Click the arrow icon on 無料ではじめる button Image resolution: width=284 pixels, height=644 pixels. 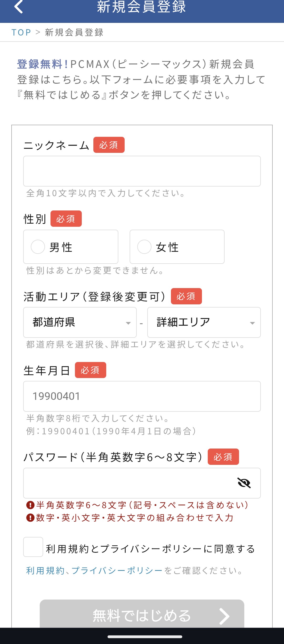pyautogui.click(x=224, y=616)
